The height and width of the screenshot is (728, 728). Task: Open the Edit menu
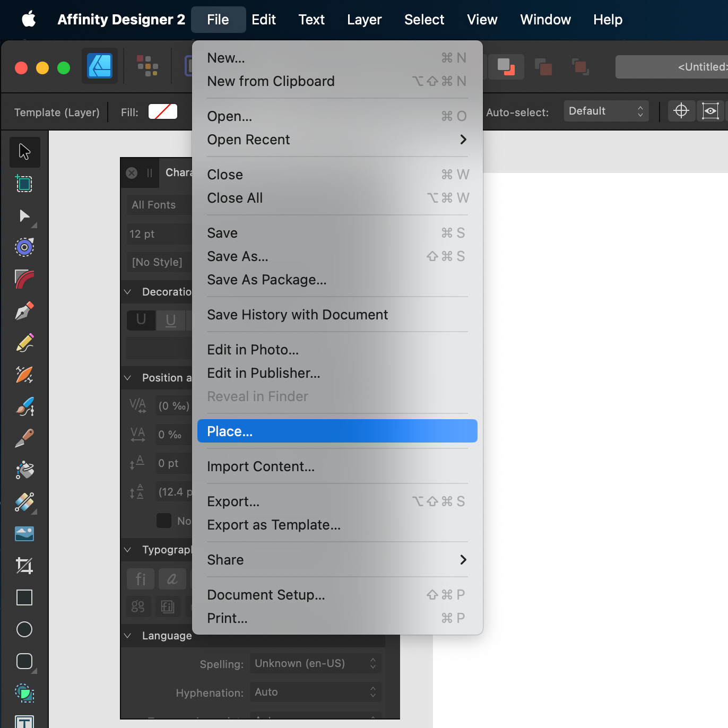tap(264, 20)
